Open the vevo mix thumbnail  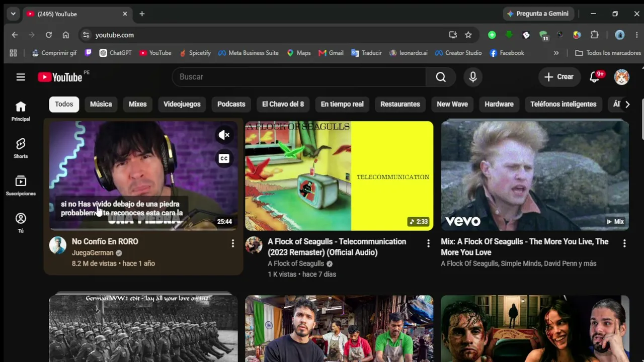click(x=535, y=176)
